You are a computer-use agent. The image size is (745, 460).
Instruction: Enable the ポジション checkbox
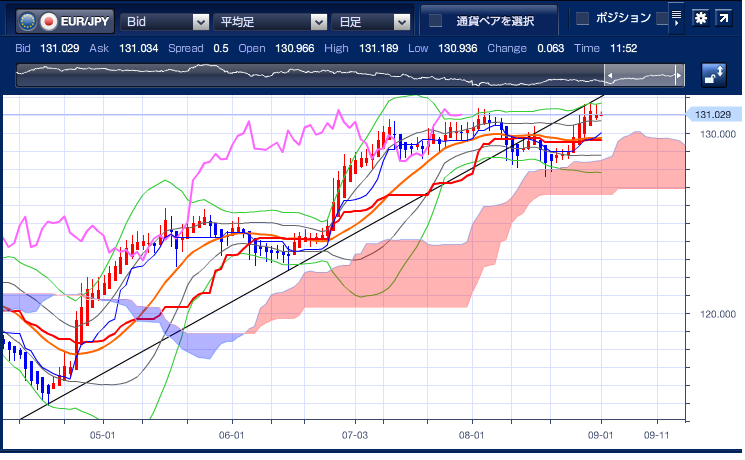582,19
